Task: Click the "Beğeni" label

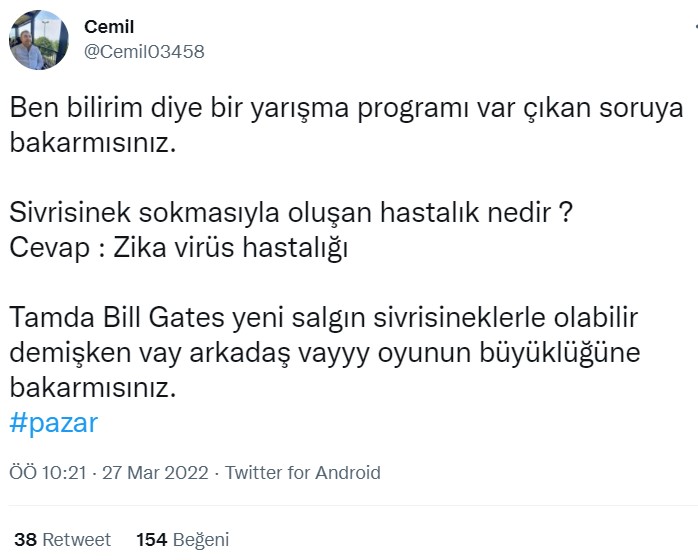Action: tap(201, 540)
